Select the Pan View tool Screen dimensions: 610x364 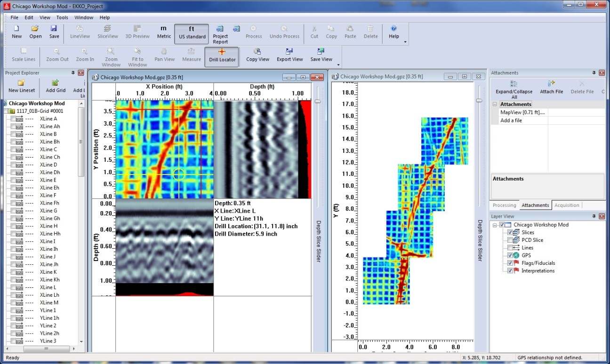(x=164, y=55)
